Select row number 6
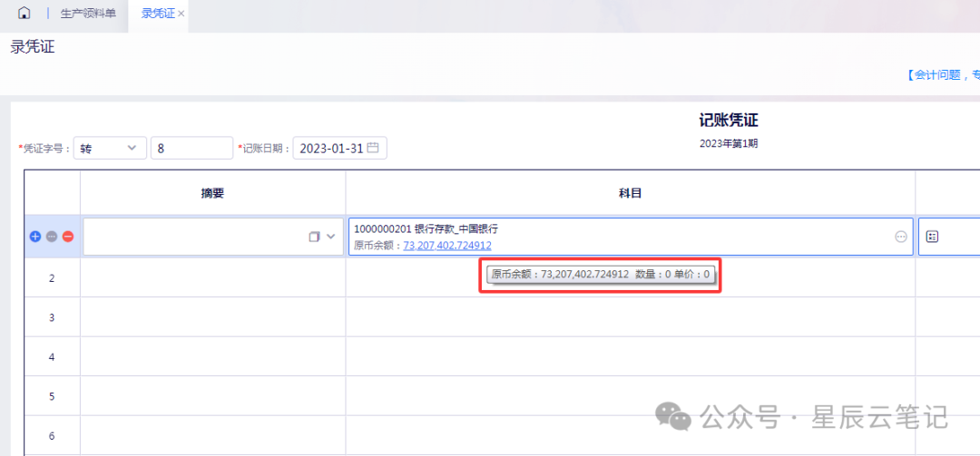Viewport: 980px width, 456px height. tap(52, 436)
